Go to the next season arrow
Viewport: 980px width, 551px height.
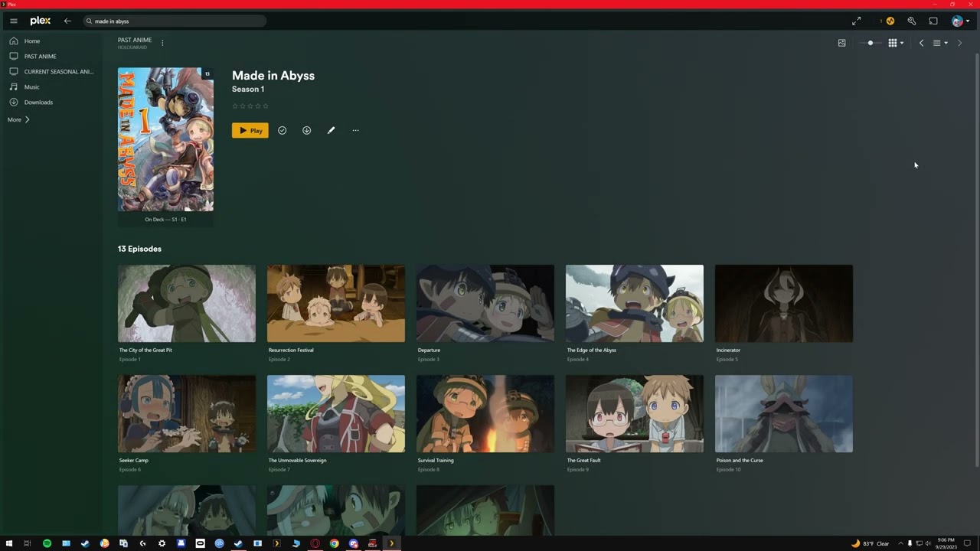pyautogui.click(x=959, y=43)
